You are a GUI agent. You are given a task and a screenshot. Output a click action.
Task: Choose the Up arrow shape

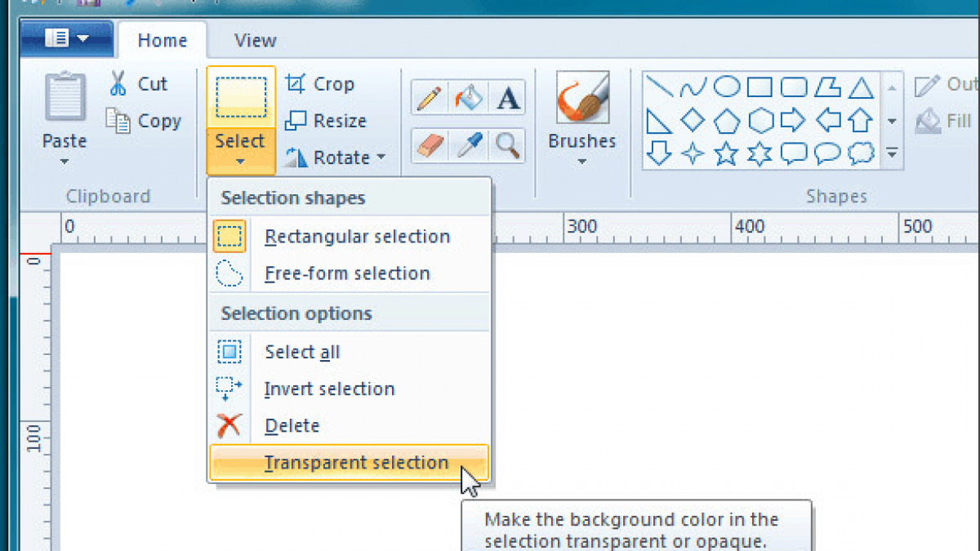coord(861,121)
